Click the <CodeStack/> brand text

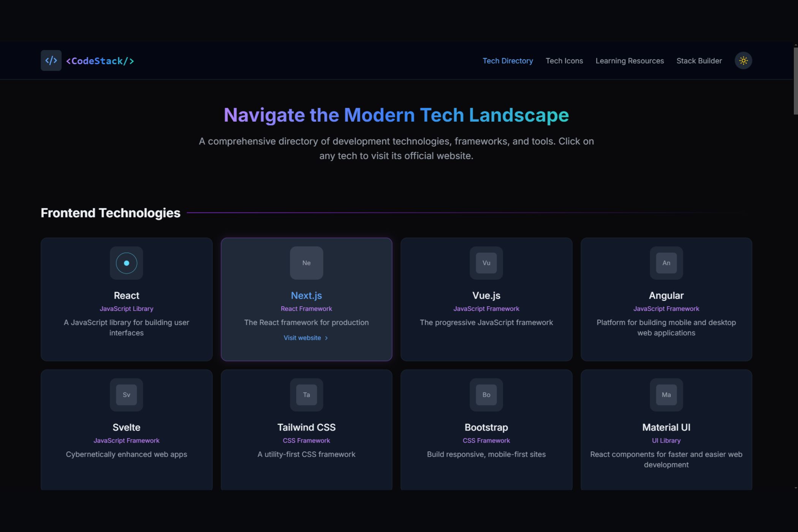click(x=100, y=61)
